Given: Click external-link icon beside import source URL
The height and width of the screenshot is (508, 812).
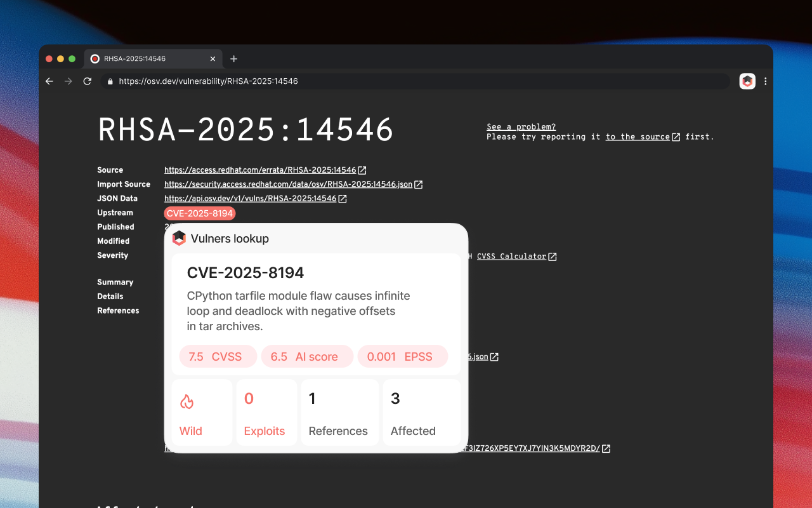Looking at the screenshot, I should [419, 185].
